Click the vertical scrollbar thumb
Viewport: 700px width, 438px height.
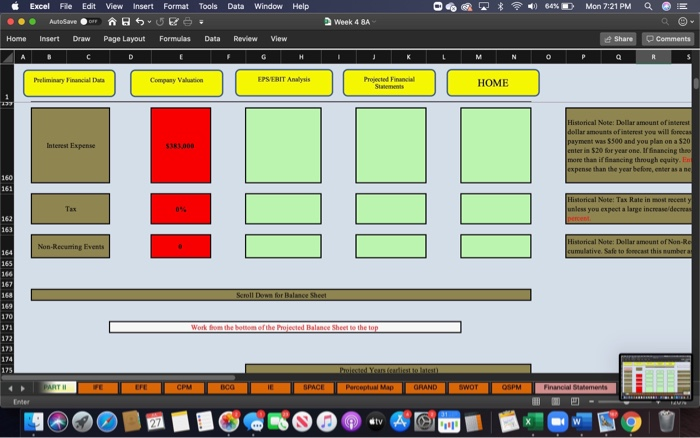696,83
